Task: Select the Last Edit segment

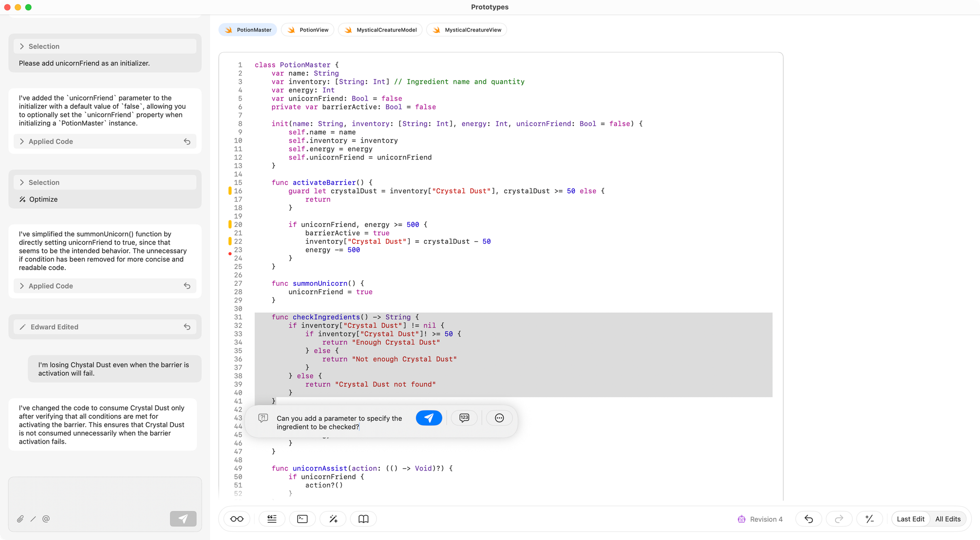Action: pos(910,519)
